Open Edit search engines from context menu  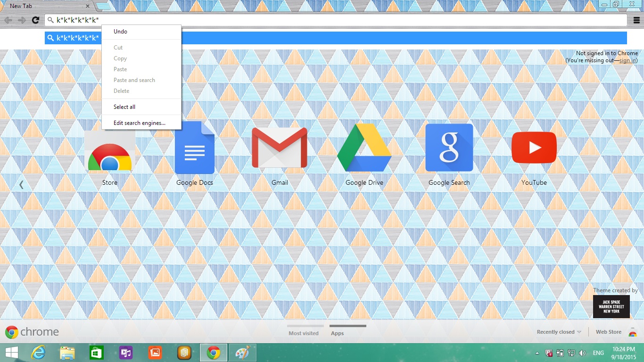pos(141,123)
